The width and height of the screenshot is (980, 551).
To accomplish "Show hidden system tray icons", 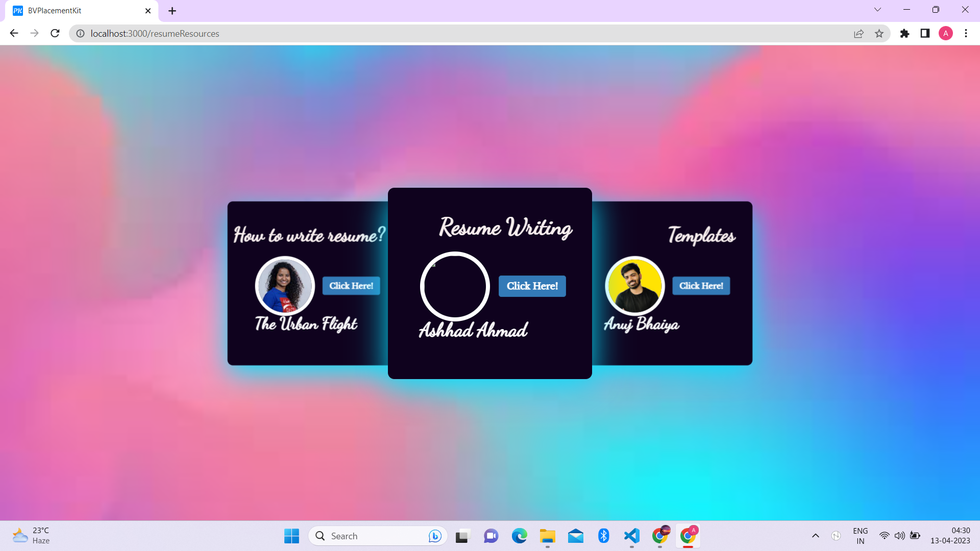I will click(815, 536).
